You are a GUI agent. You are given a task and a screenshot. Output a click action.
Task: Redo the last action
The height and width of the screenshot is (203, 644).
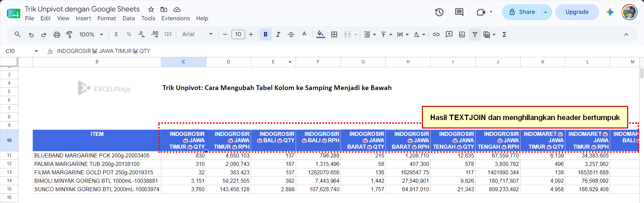44,34
